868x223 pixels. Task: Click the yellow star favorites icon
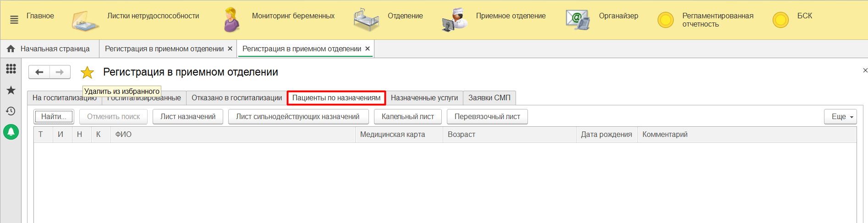point(87,72)
